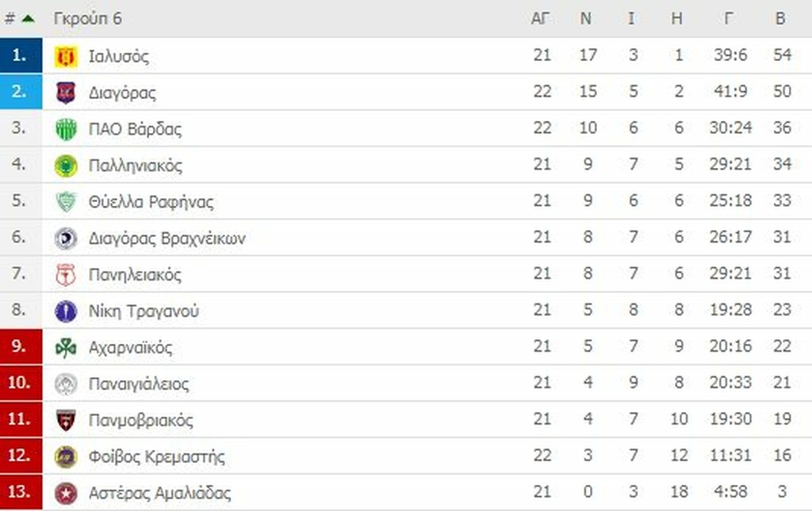
Task: Click the Διαγόρας team badge
Action: (x=67, y=92)
